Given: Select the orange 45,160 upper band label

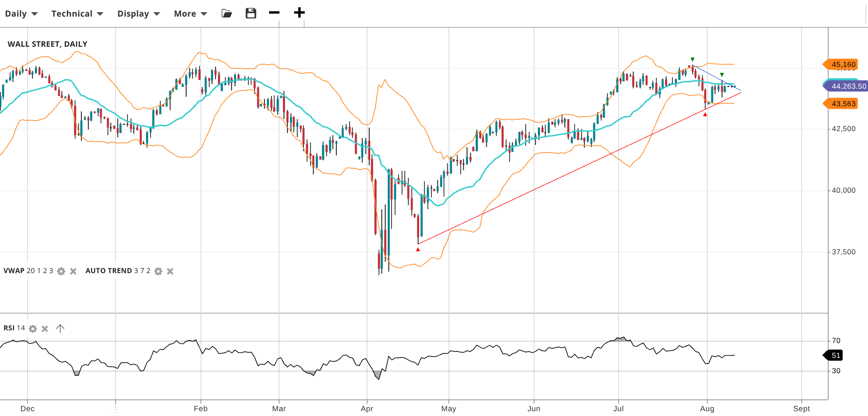Looking at the screenshot, I should click(842, 65).
